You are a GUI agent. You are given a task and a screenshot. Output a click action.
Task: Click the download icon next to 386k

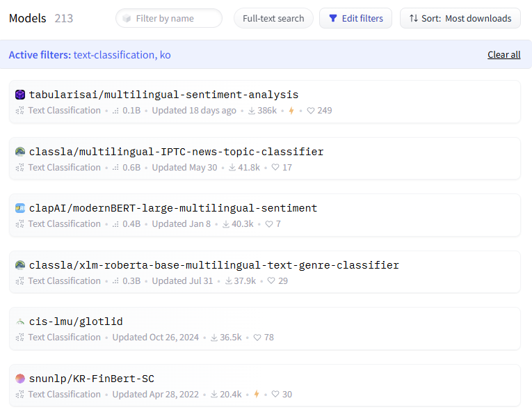tap(252, 111)
